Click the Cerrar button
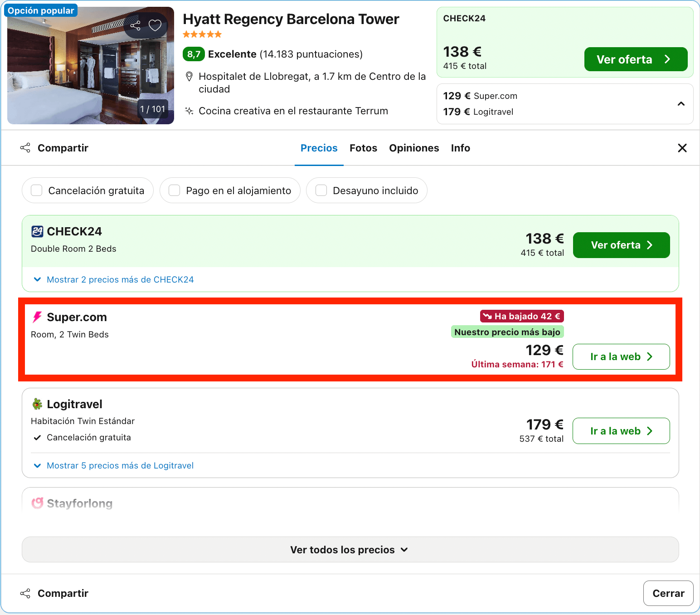The image size is (700, 615). tap(668, 593)
